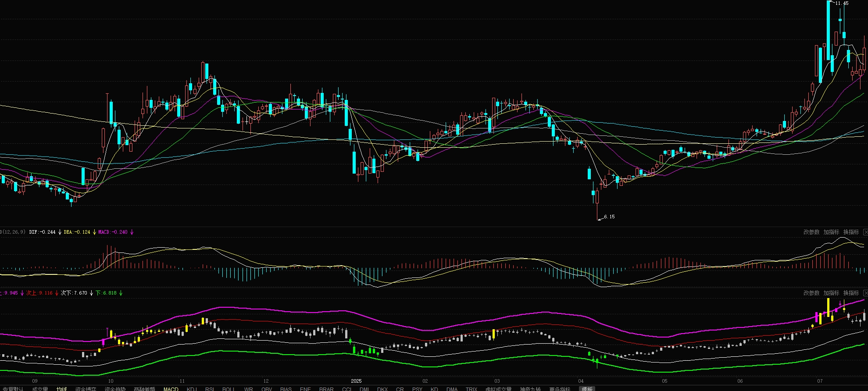The image size is (868, 391).
Task: Click the 模板 template button
Action: pyautogui.click(x=587, y=389)
